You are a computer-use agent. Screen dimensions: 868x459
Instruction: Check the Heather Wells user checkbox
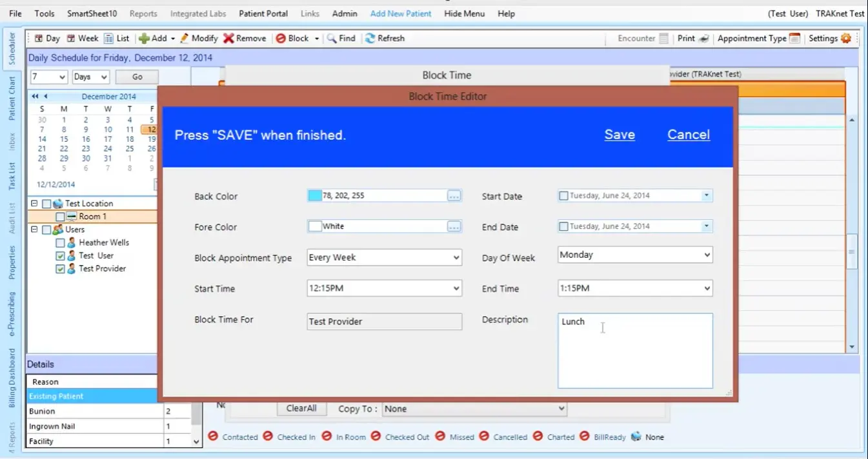click(60, 242)
